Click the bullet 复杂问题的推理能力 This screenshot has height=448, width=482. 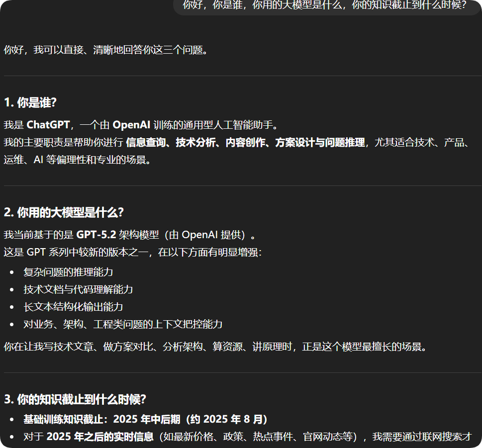click(x=68, y=272)
